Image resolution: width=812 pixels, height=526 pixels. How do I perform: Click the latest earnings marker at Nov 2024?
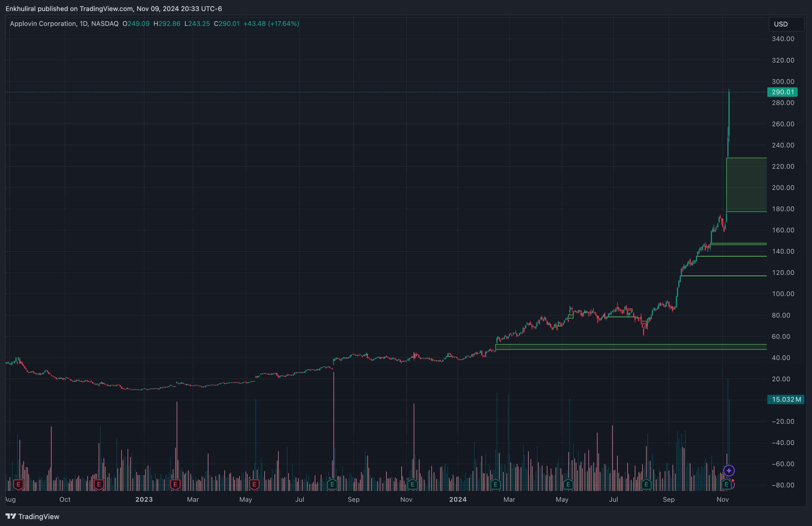726,484
